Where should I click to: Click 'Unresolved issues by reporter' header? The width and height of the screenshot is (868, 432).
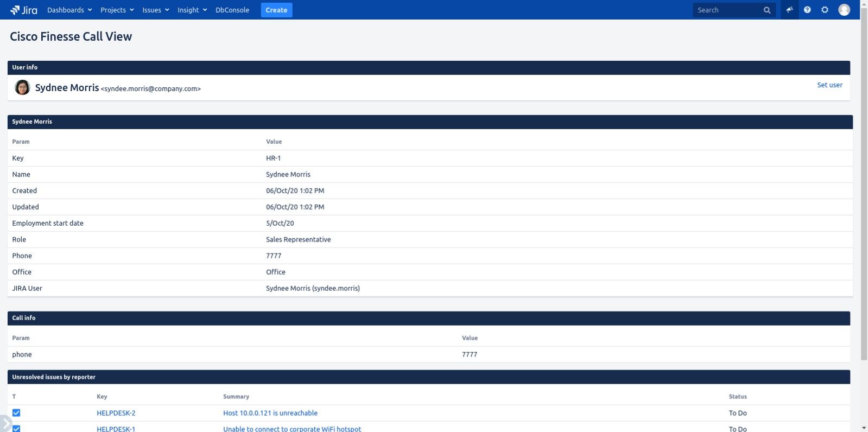click(54, 377)
